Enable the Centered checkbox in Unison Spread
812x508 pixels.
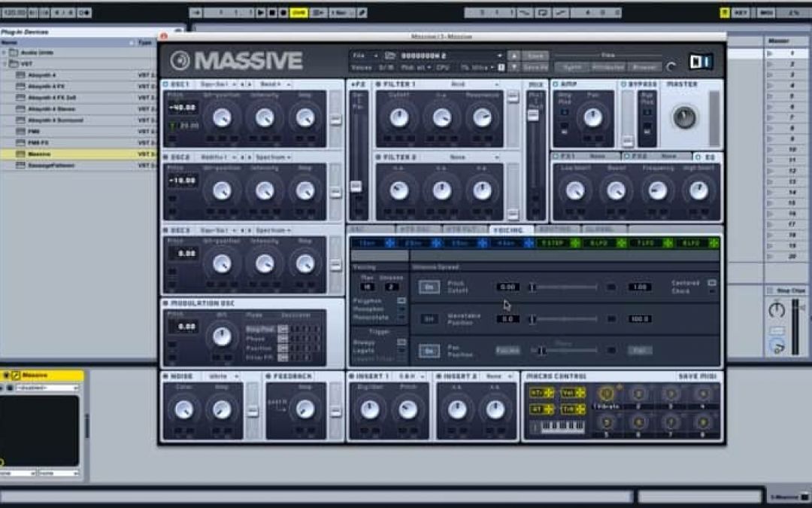tap(711, 283)
